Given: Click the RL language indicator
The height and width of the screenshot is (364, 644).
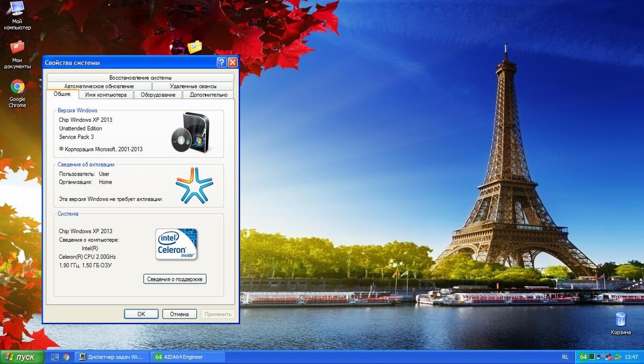Looking at the screenshot, I should pos(565,357).
